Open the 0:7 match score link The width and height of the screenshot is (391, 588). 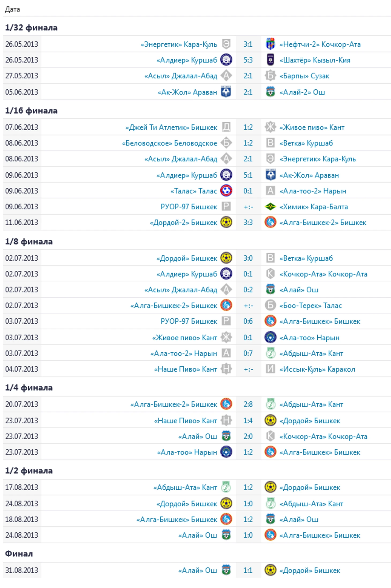point(248,353)
